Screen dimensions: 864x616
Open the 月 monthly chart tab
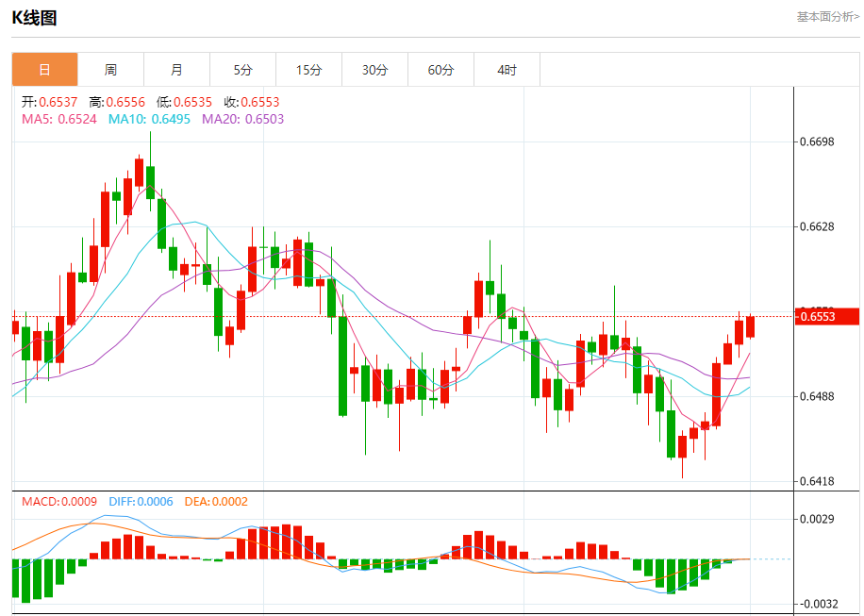pyautogui.click(x=176, y=70)
